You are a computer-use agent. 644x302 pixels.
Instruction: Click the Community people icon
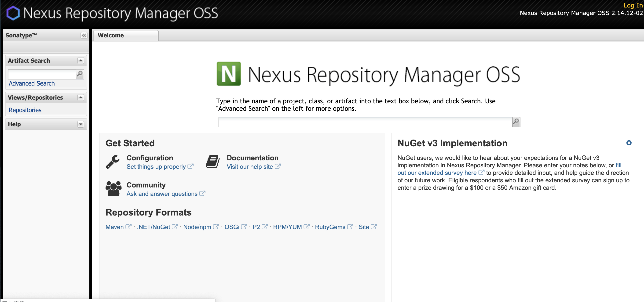pyautogui.click(x=113, y=189)
